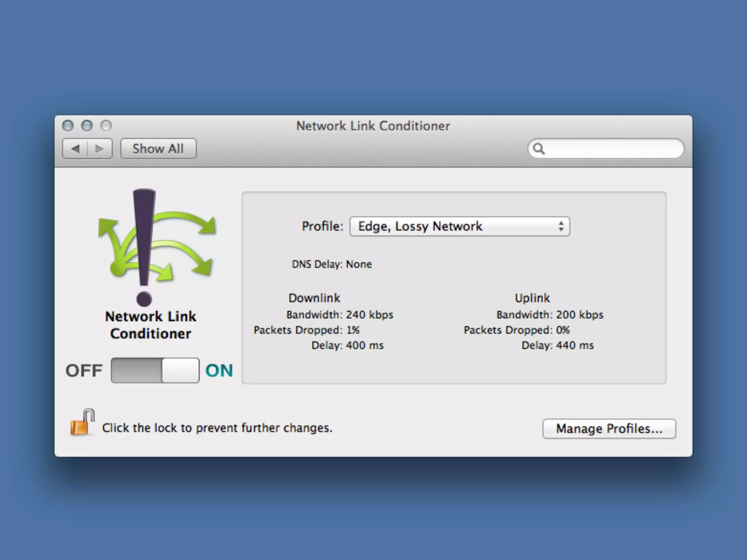Image resolution: width=747 pixels, height=560 pixels.
Task: Click the back arrow navigation button
Action: (75, 149)
